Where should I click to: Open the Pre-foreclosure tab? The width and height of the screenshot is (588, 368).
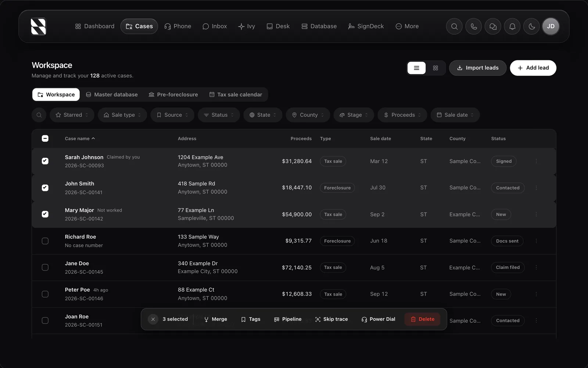click(x=173, y=95)
